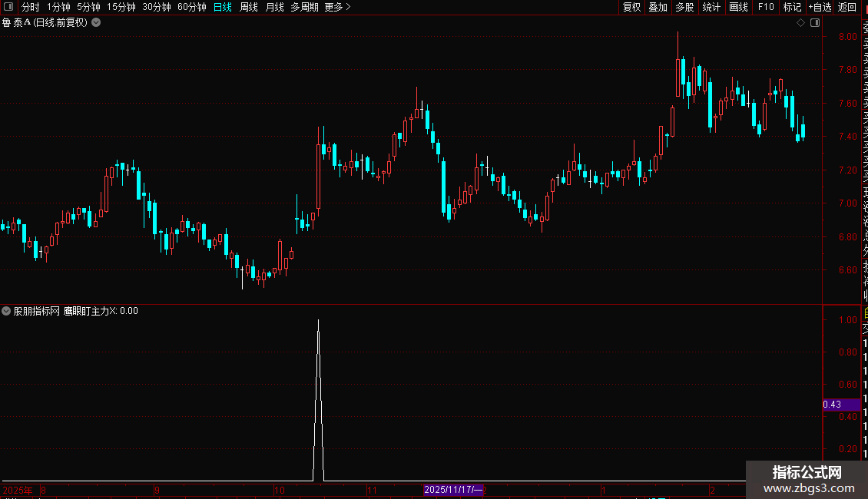This screenshot has width=868, height=499.
Task: Click the 标记 mark button
Action: click(792, 7)
